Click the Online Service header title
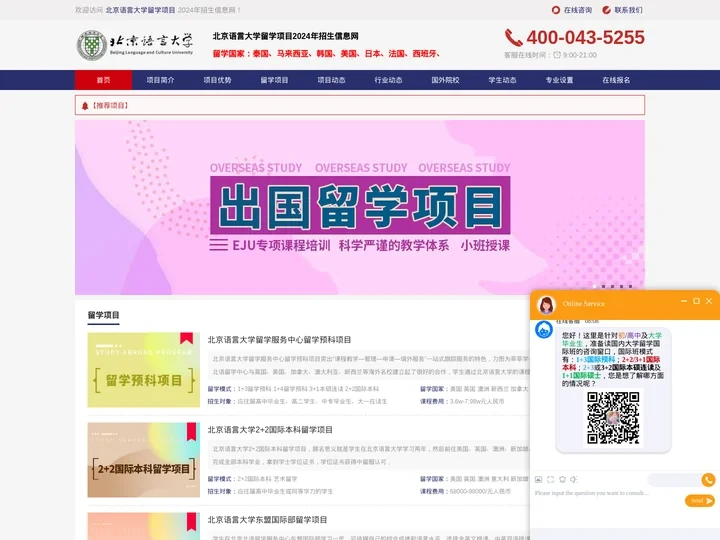The image size is (720, 540). pos(584,304)
